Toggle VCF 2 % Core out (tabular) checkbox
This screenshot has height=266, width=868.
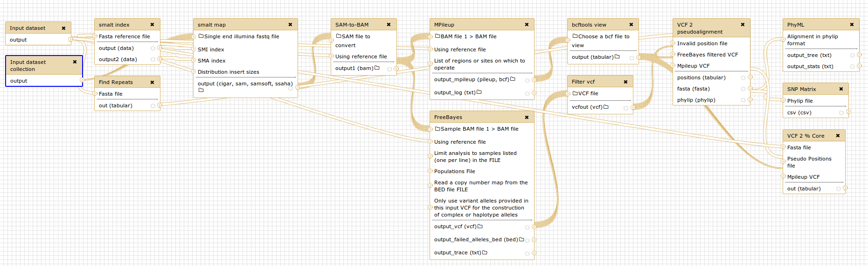click(x=838, y=189)
